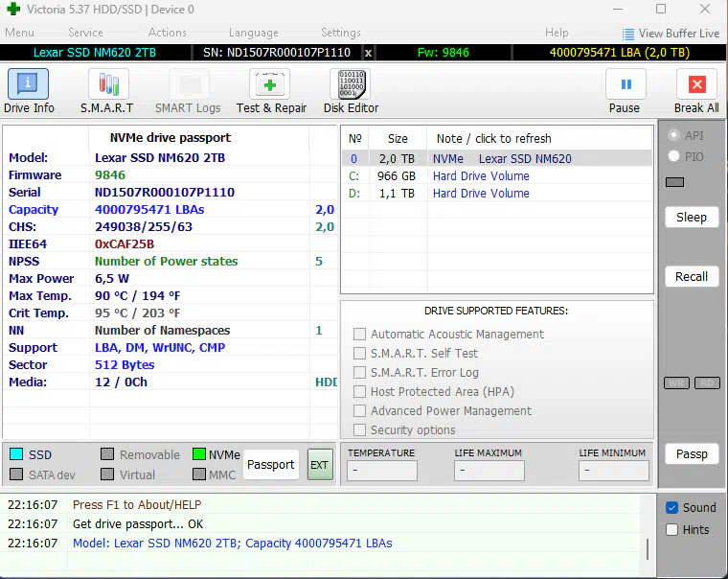The height and width of the screenshot is (579, 728).
Task: Select D: 1,1 TB Hard Drive Volume row
Action: [x=497, y=194]
